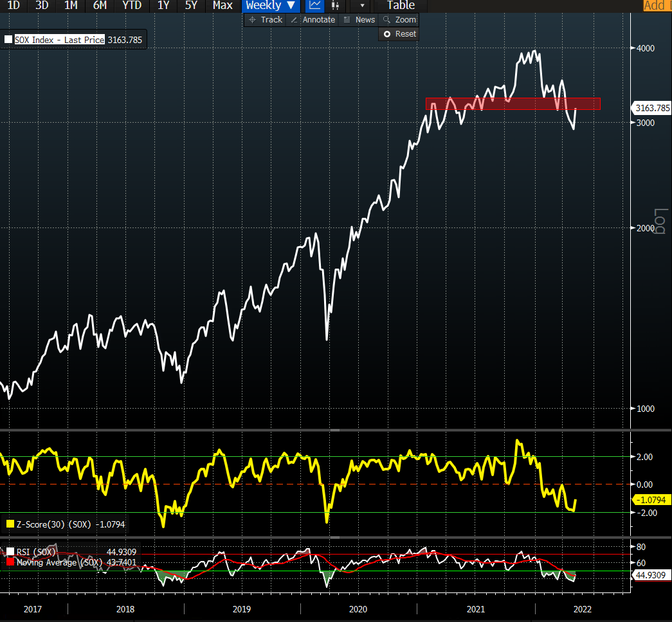This screenshot has width=672, height=622.
Task: Set the range to 6M
Action: coord(100,6)
